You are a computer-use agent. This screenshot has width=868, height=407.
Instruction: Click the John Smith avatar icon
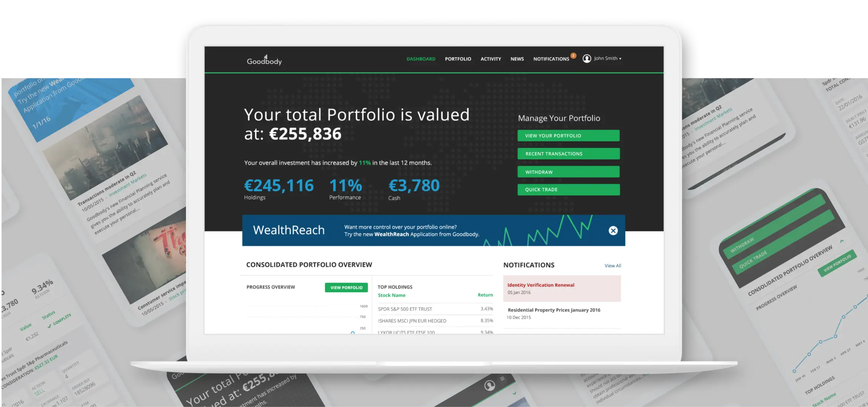pyautogui.click(x=586, y=59)
